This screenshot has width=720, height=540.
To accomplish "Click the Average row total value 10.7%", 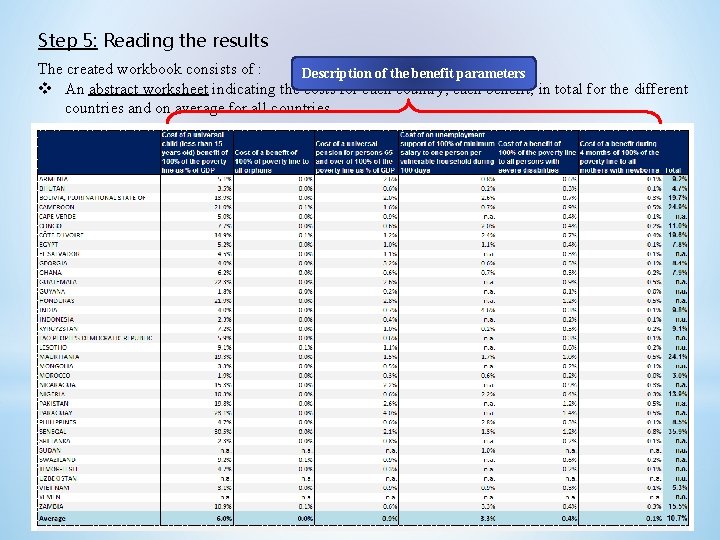I will [676, 518].
